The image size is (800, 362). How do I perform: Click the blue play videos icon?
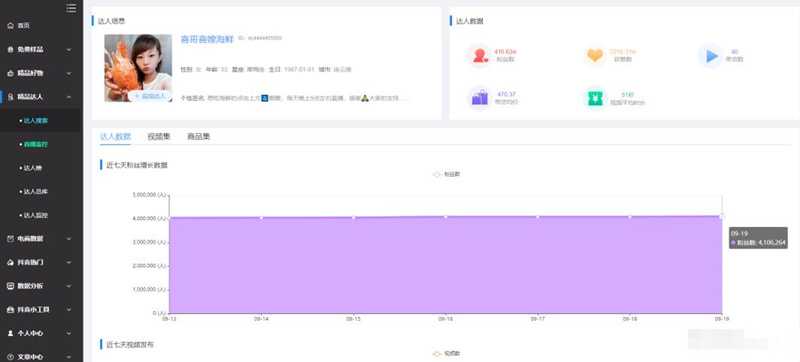(712, 56)
